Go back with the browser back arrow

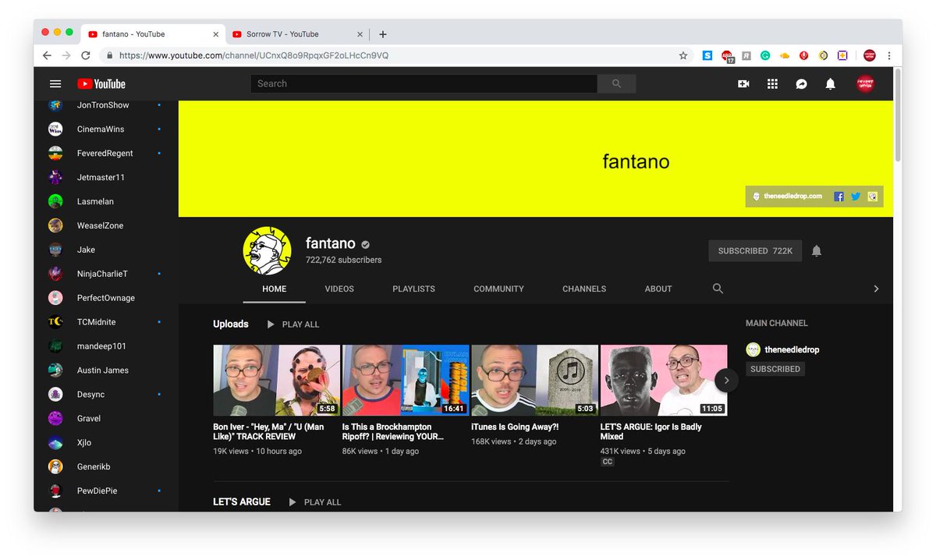click(47, 55)
